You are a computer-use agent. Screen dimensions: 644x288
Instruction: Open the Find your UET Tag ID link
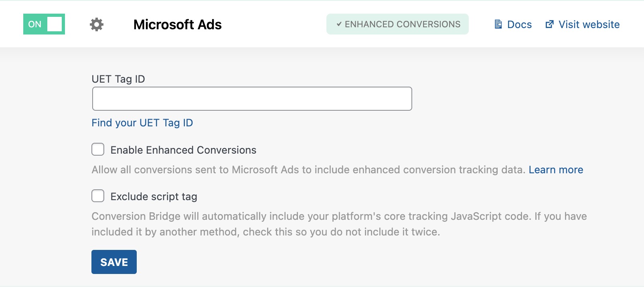coord(142,123)
